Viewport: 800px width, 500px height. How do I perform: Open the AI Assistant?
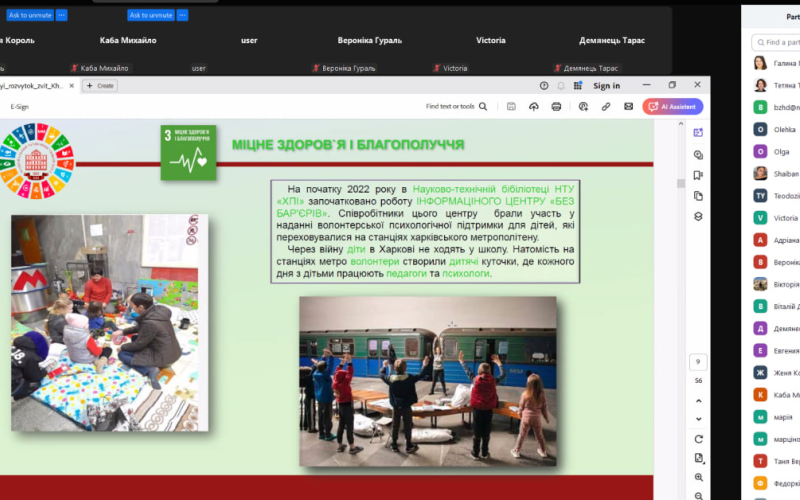pyautogui.click(x=673, y=107)
